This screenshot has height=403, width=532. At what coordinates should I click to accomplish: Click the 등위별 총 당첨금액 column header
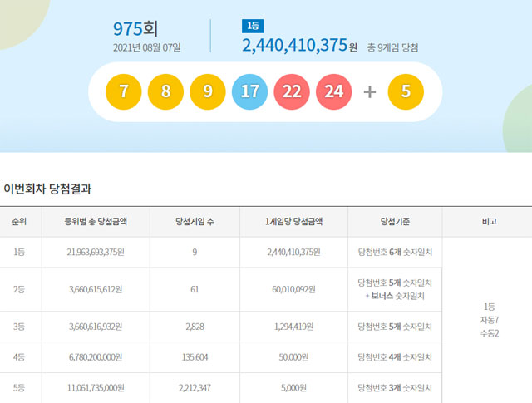(x=96, y=222)
